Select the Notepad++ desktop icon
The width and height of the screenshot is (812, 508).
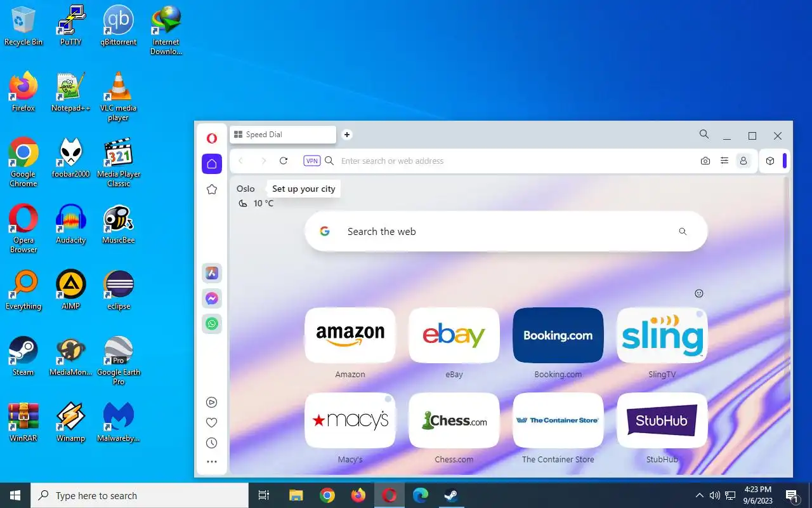tap(71, 93)
